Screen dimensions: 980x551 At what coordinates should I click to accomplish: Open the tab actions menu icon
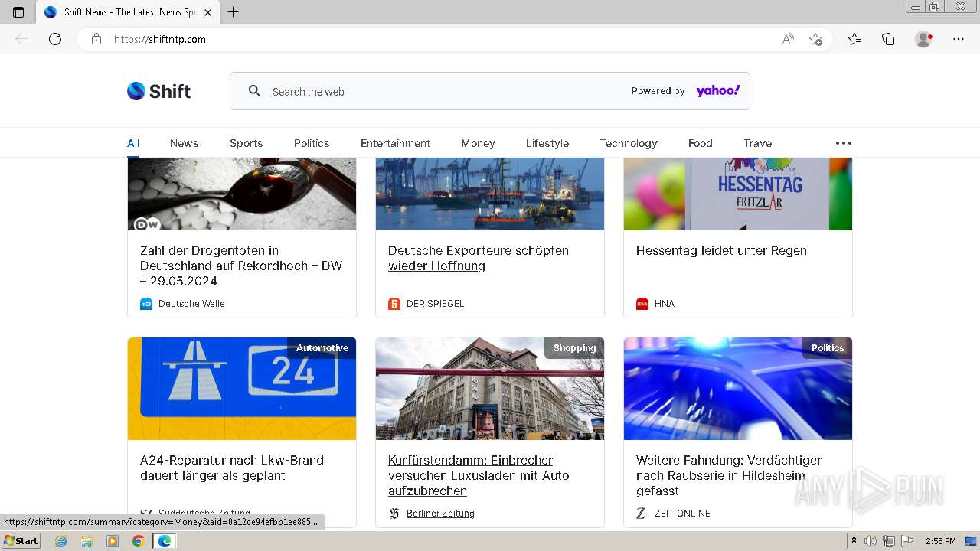tap(18, 12)
